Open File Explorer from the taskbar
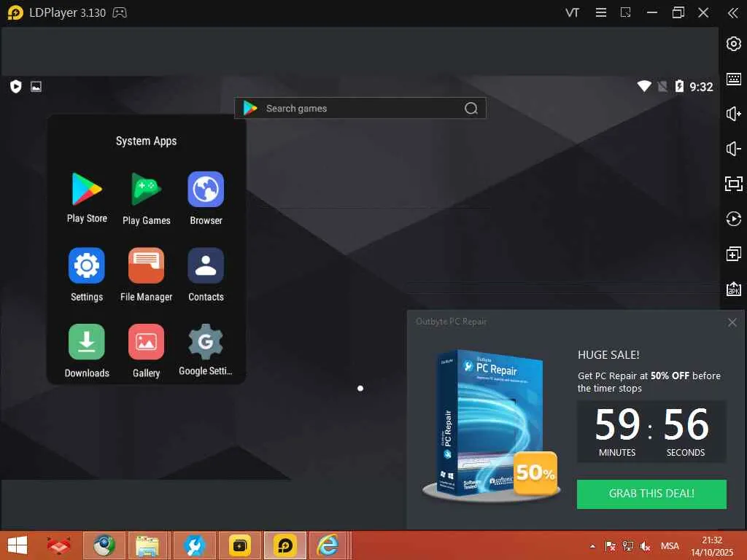The width and height of the screenshot is (747, 560). 147,545
